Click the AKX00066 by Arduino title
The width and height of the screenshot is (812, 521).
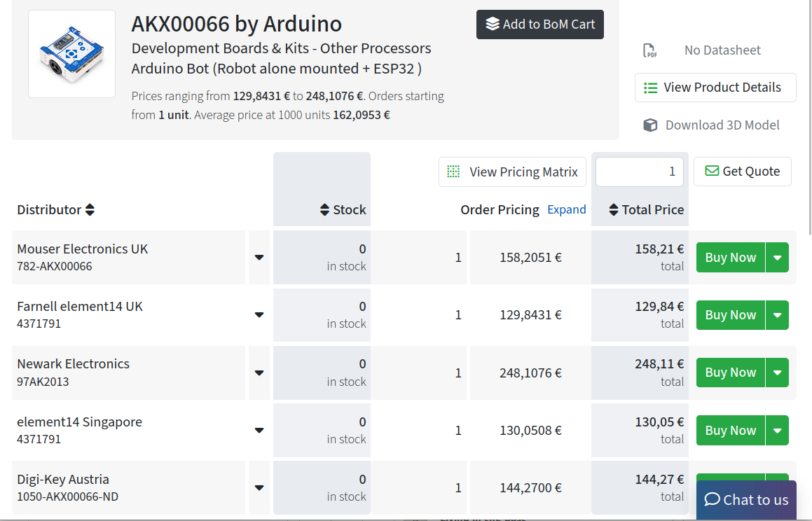coord(237,24)
